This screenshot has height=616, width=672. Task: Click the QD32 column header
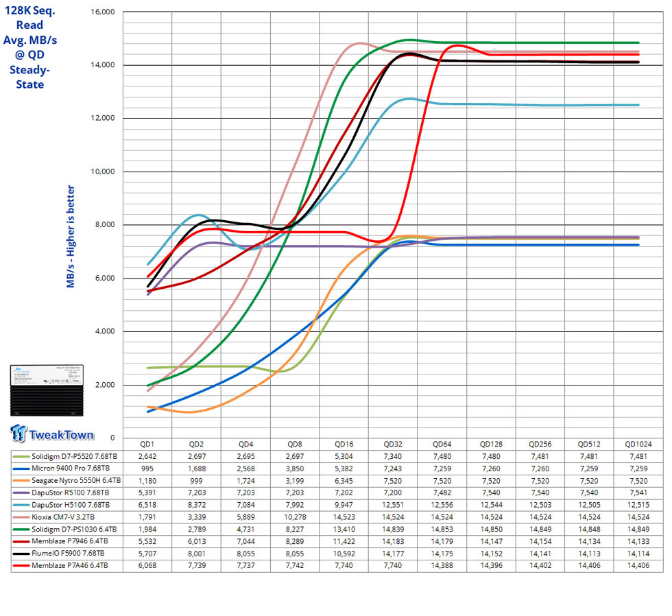(x=393, y=444)
